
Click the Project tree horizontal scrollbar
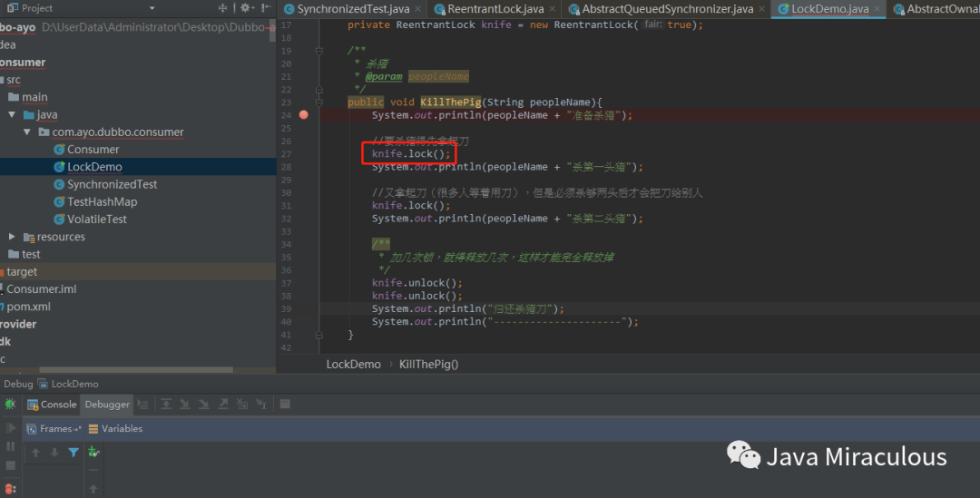pos(135,370)
